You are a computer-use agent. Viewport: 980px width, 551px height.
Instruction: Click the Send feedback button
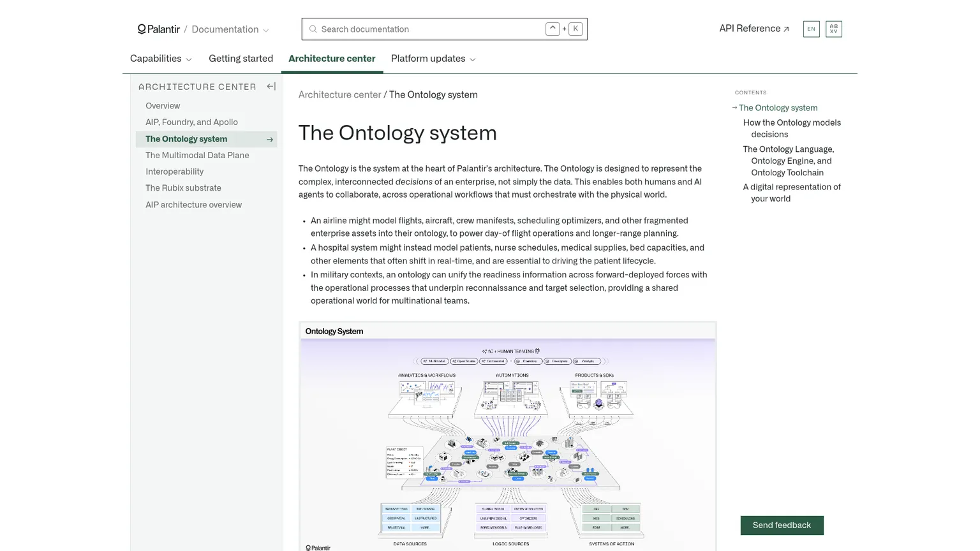click(x=782, y=525)
